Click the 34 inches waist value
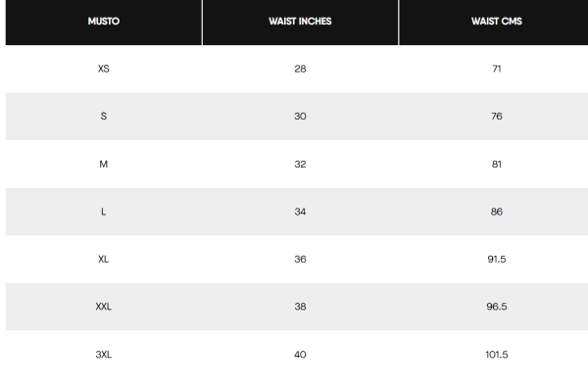This screenshot has width=588, height=388. pos(300,212)
